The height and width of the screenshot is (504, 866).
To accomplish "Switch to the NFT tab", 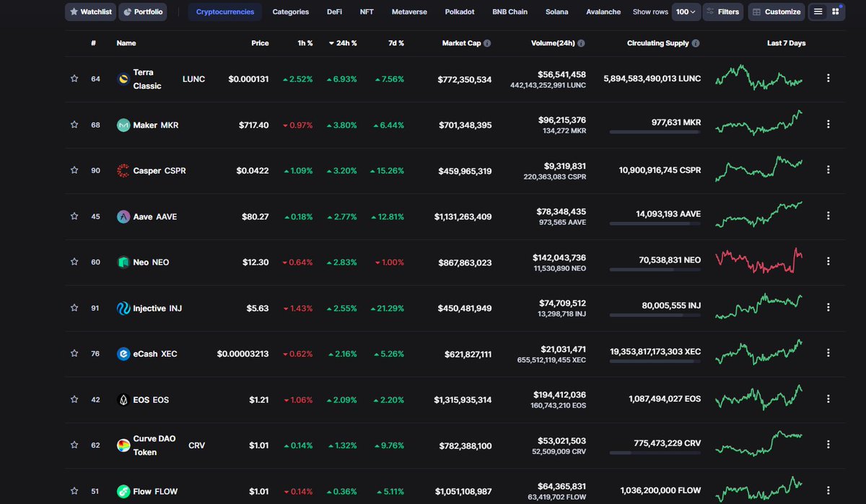I will click(367, 12).
